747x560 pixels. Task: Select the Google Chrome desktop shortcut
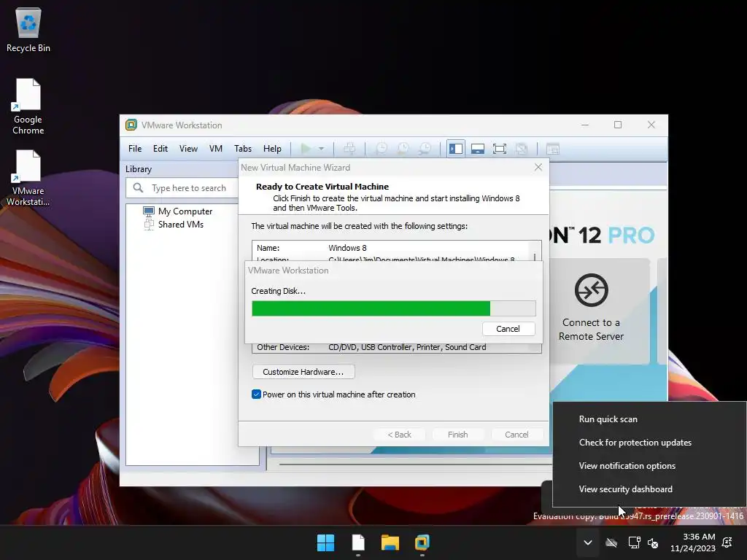coord(28,106)
